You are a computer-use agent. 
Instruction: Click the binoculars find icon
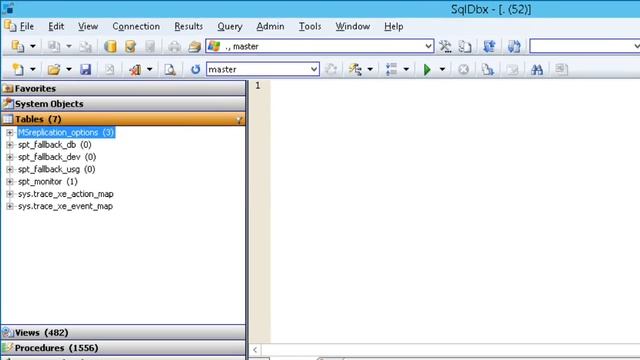tap(537, 69)
